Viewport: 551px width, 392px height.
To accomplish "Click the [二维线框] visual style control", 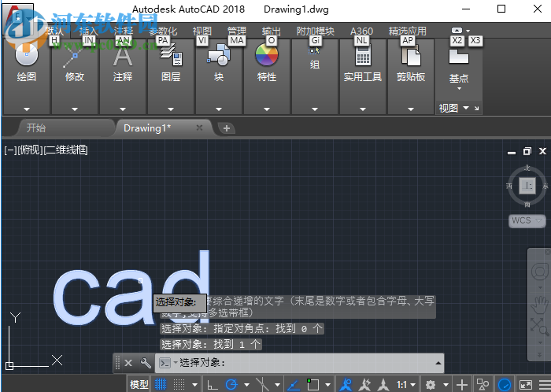I will [x=65, y=150].
